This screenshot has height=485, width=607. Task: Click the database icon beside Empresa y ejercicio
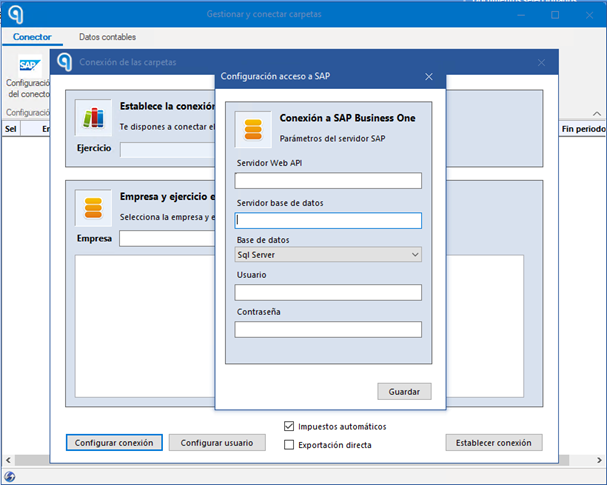92,208
